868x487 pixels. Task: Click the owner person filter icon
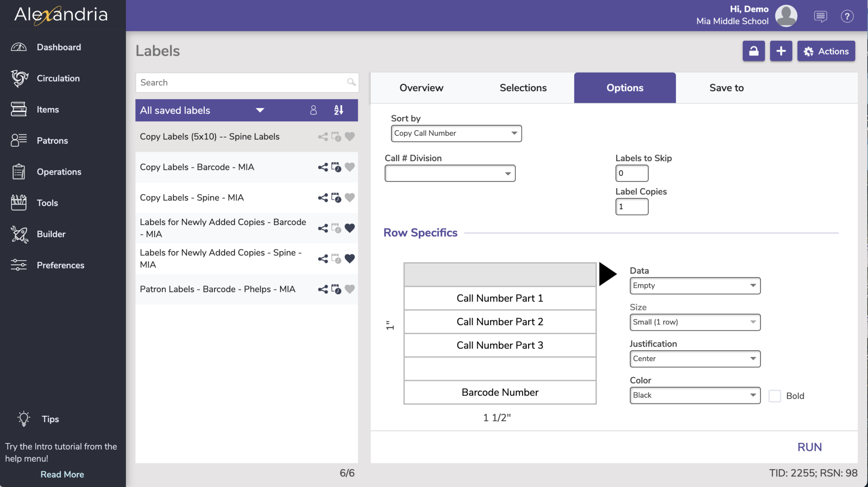point(313,110)
